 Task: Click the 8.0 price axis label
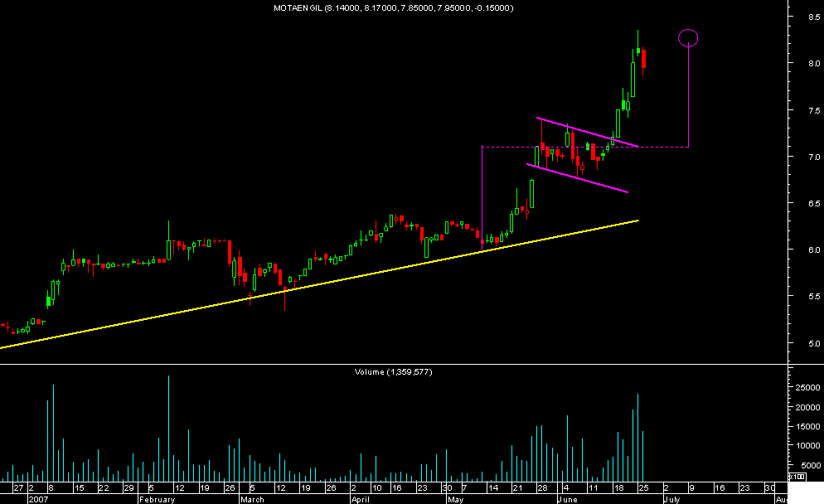[814, 64]
